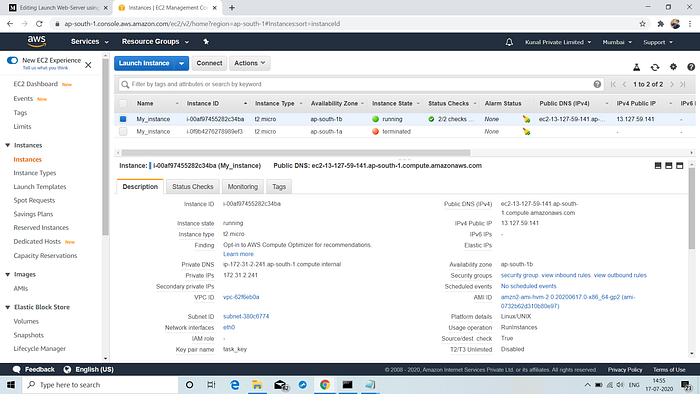
Task: Click view inbound rules link
Action: tap(566, 275)
